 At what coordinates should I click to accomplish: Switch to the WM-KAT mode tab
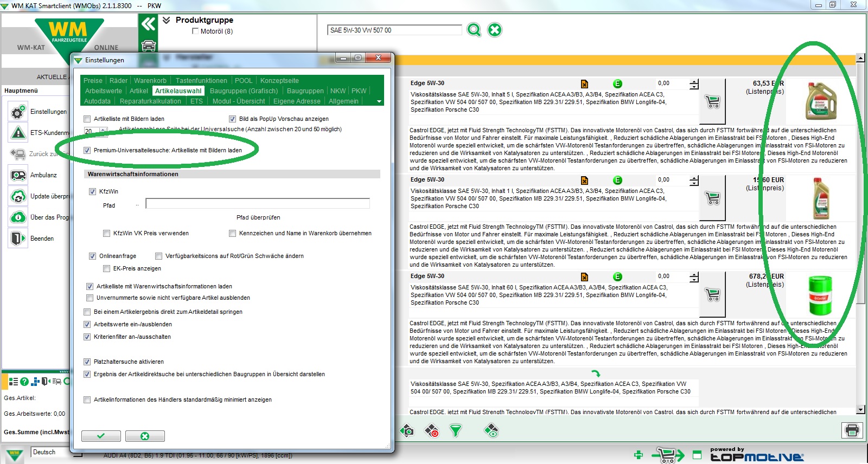(31, 48)
